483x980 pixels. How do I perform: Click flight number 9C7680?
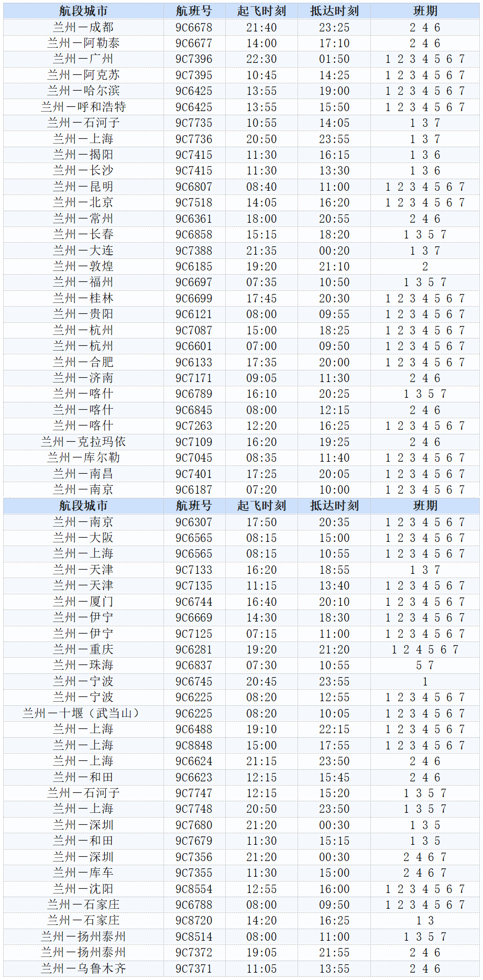click(194, 825)
